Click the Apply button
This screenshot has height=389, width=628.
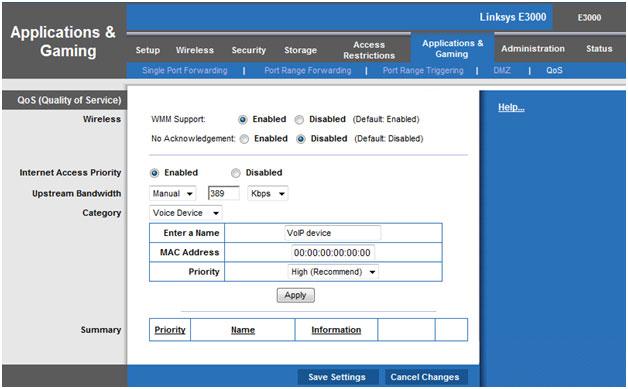(296, 295)
